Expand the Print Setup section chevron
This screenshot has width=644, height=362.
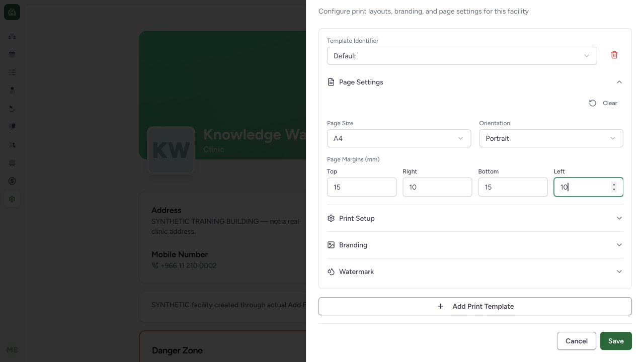(x=619, y=218)
